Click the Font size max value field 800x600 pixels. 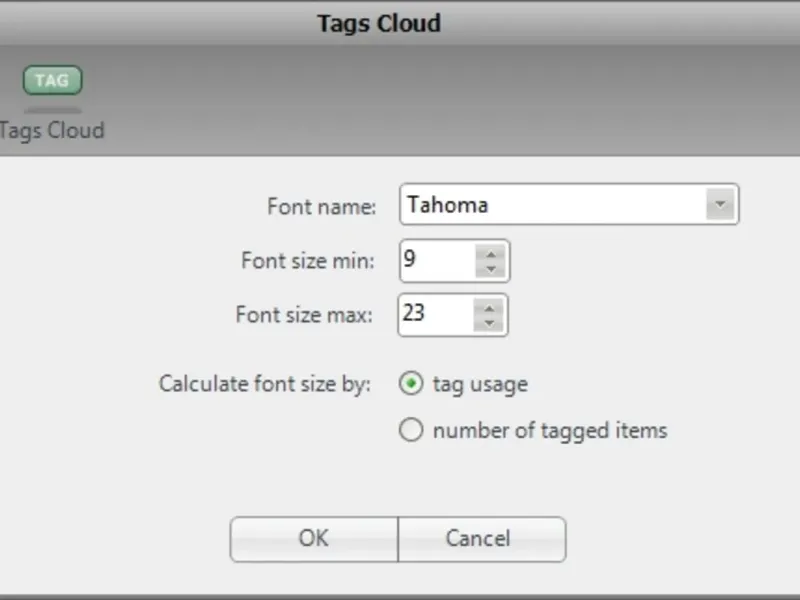coord(436,314)
